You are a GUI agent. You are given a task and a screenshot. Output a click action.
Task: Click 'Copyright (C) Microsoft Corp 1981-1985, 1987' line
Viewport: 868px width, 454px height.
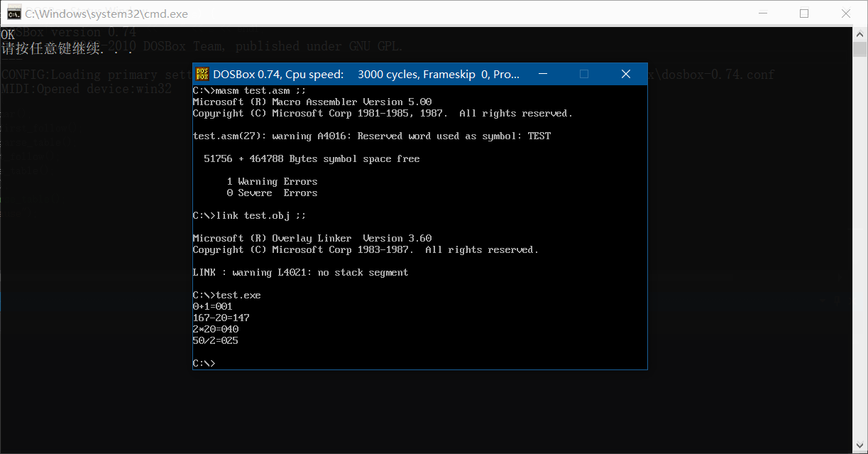coord(383,113)
